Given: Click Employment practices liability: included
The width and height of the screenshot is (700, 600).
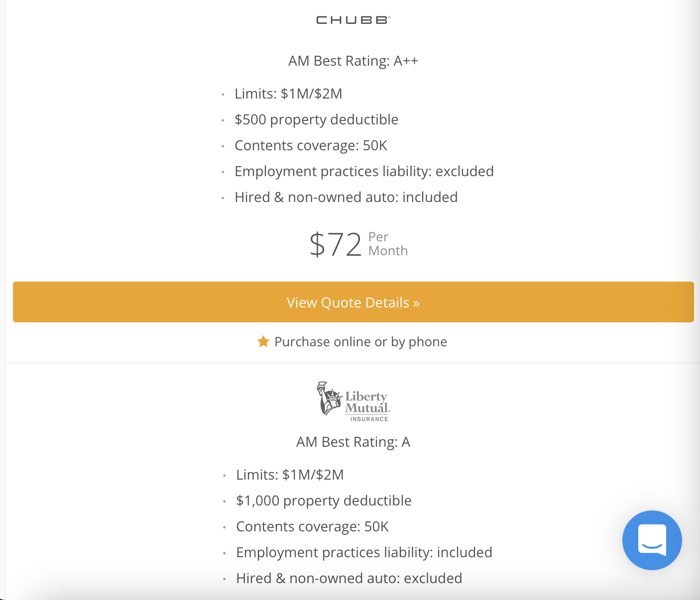Looking at the screenshot, I should [364, 552].
